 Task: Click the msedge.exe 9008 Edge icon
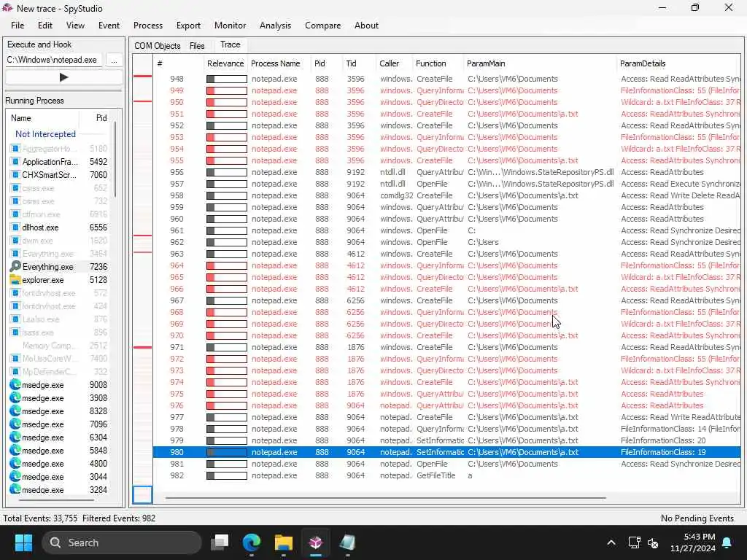(x=15, y=385)
